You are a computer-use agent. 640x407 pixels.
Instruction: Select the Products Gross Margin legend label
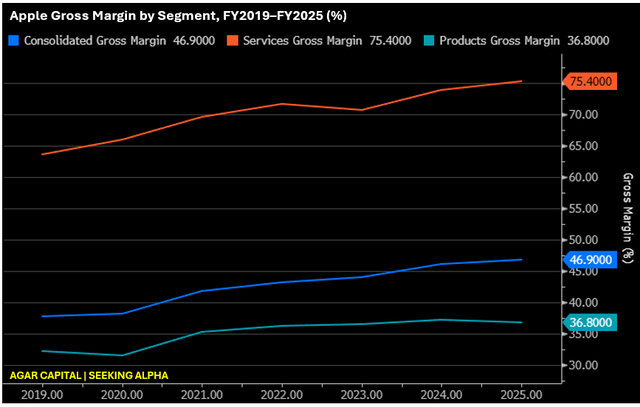click(x=499, y=40)
